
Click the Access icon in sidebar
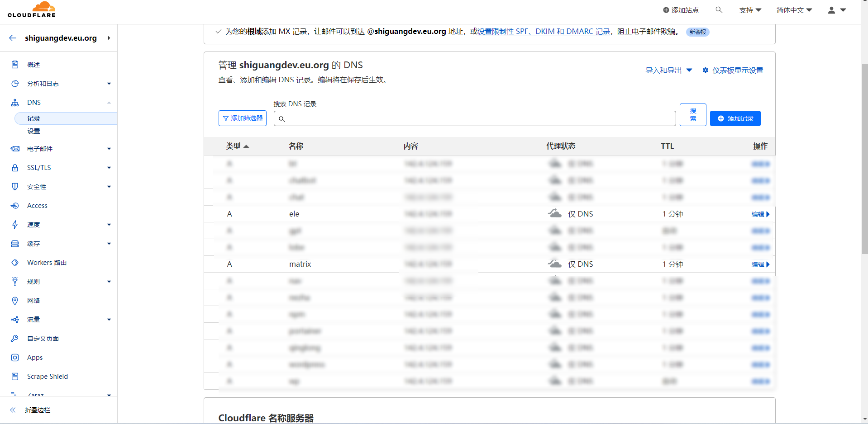(15, 206)
